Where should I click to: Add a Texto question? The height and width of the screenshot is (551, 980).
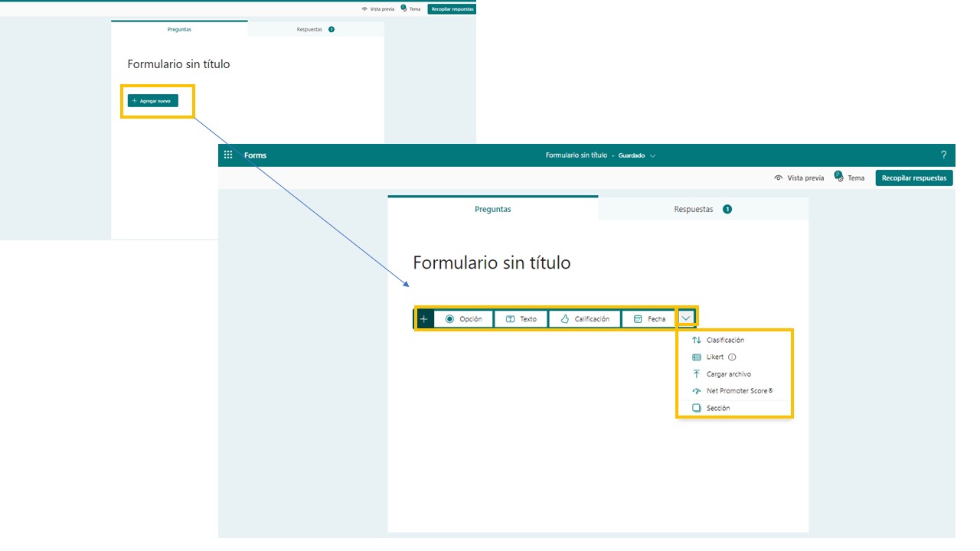coord(521,318)
